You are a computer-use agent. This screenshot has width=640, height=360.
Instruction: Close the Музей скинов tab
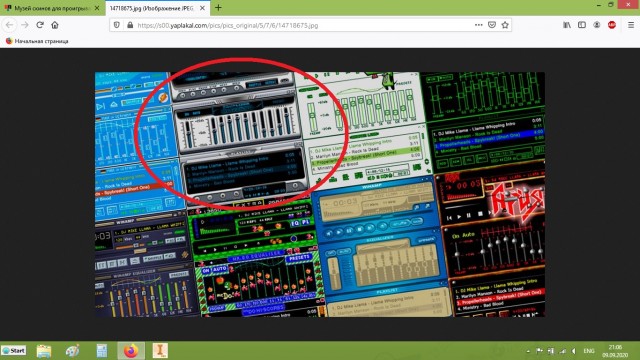(97, 8)
